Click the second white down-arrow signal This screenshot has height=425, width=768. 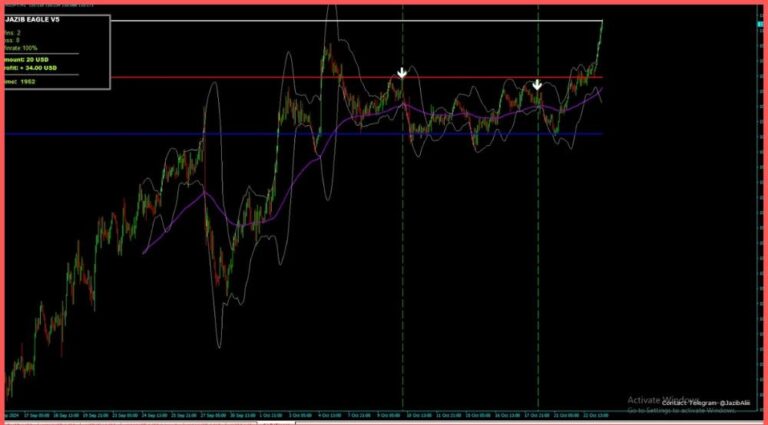pos(537,85)
